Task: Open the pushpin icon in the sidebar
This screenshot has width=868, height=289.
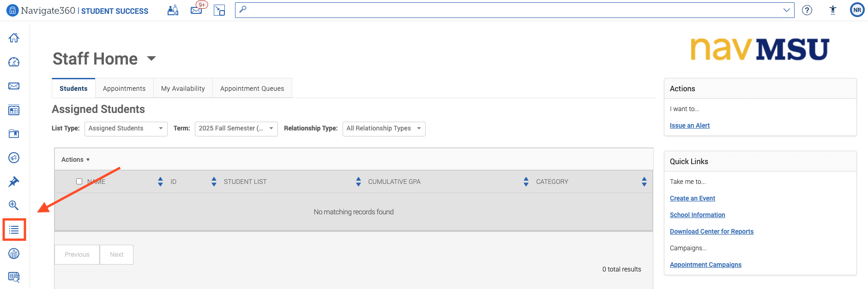Action: pos(14,182)
